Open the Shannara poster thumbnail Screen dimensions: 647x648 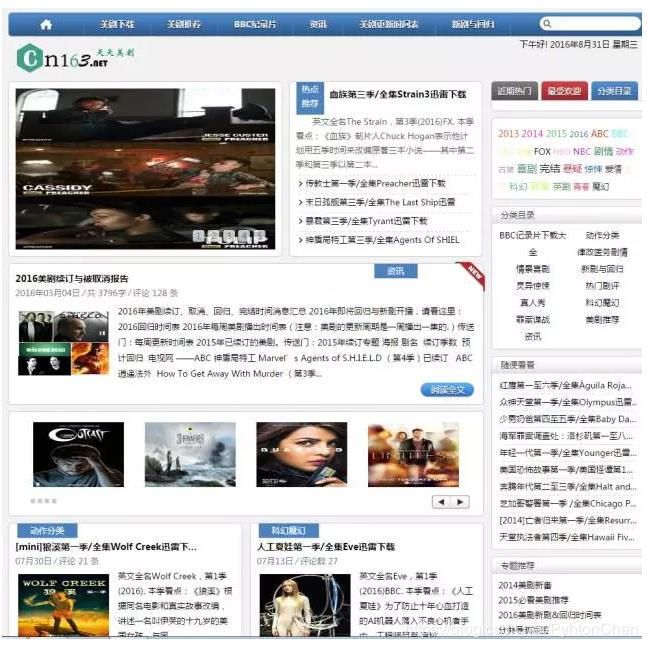point(190,455)
